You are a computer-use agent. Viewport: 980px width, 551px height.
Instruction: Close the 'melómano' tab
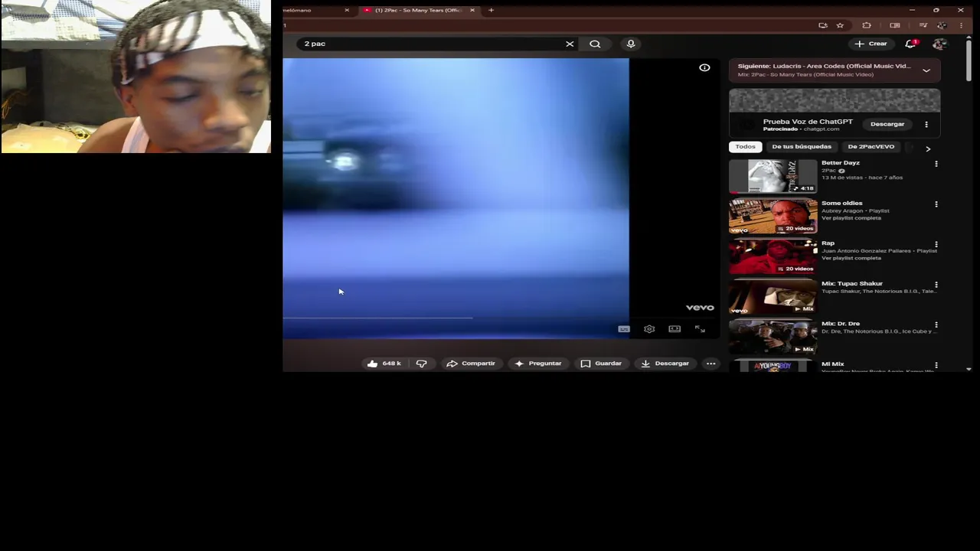[346, 10]
